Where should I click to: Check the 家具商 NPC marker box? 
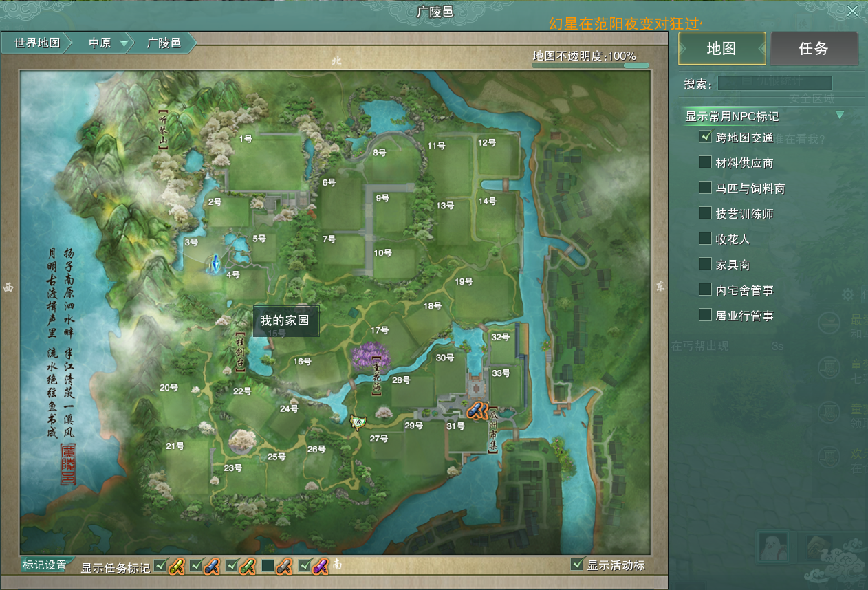coord(705,264)
